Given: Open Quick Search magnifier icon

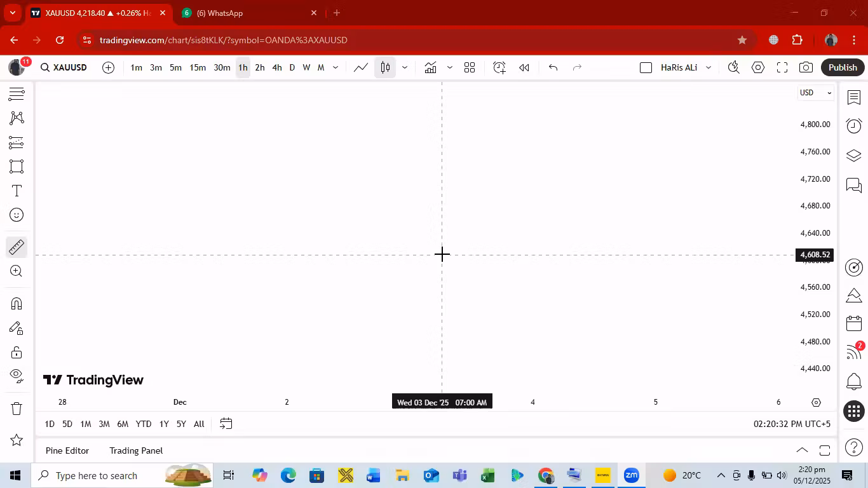Looking at the screenshot, I should pyautogui.click(x=734, y=67).
